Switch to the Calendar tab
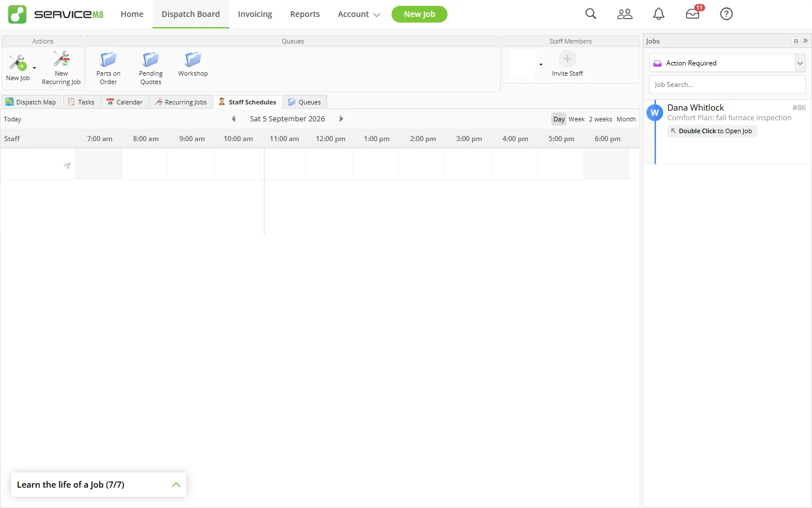 coord(125,102)
